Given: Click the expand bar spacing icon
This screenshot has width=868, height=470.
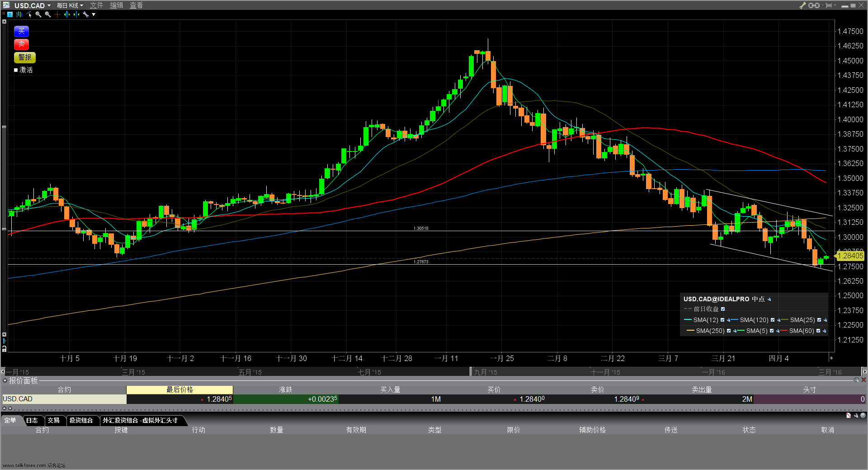Looking at the screenshot, I should [x=67, y=14].
